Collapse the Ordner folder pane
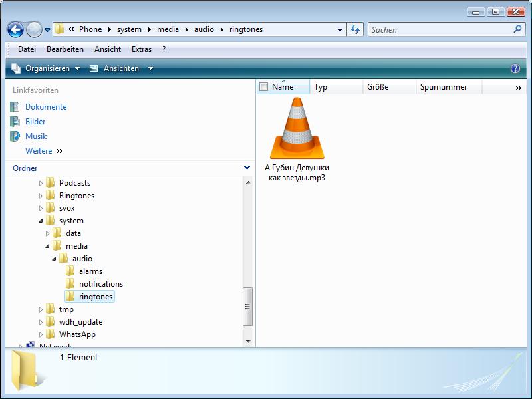The height and width of the screenshot is (399, 532). click(x=247, y=168)
